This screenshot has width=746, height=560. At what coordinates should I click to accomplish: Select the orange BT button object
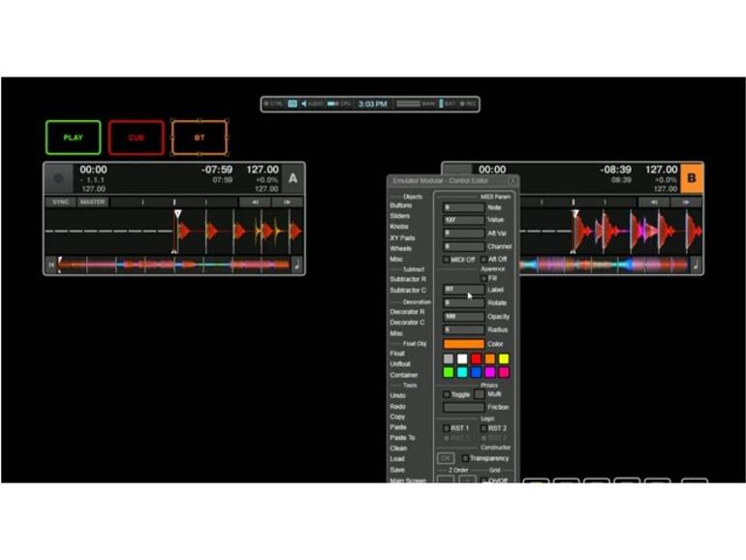click(200, 138)
